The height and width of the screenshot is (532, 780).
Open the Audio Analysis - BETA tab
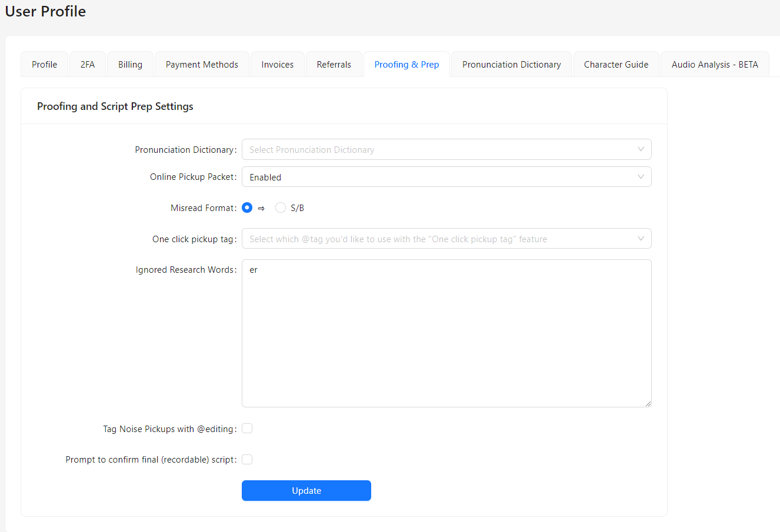[x=715, y=64]
